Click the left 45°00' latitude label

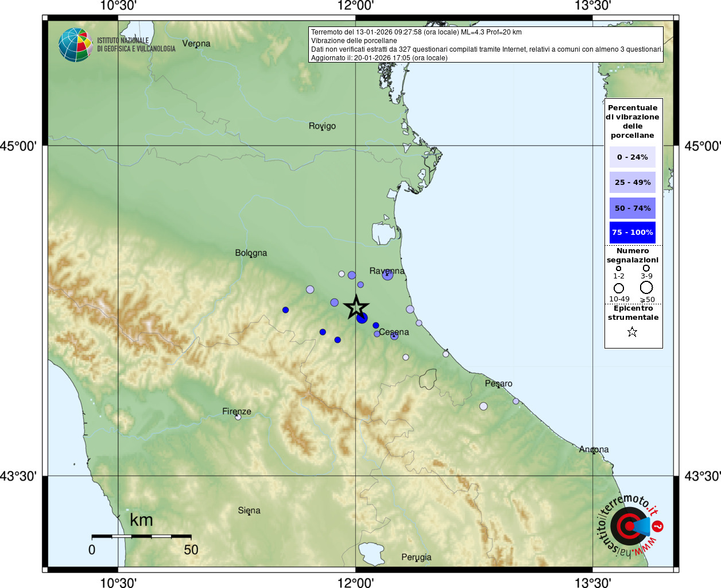pyautogui.click(x=18, y=146)
